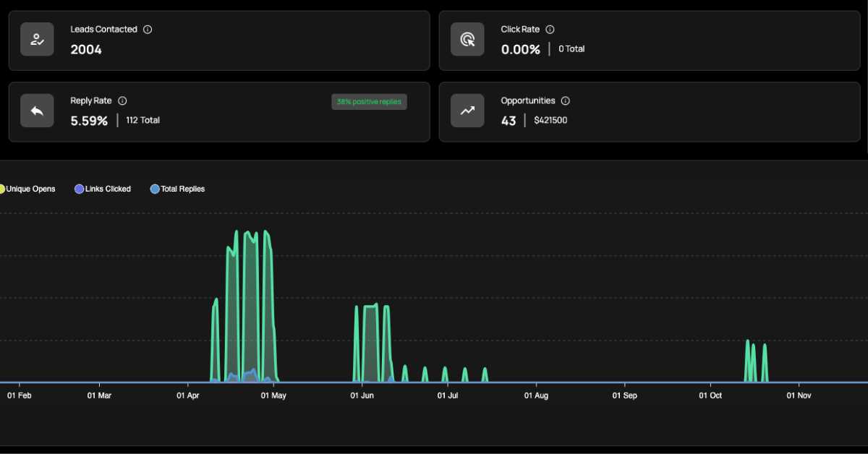Click the 01 Jun axis date label
Image resolution: width=868 pixels, height=454 pixels.
(362, 396)
